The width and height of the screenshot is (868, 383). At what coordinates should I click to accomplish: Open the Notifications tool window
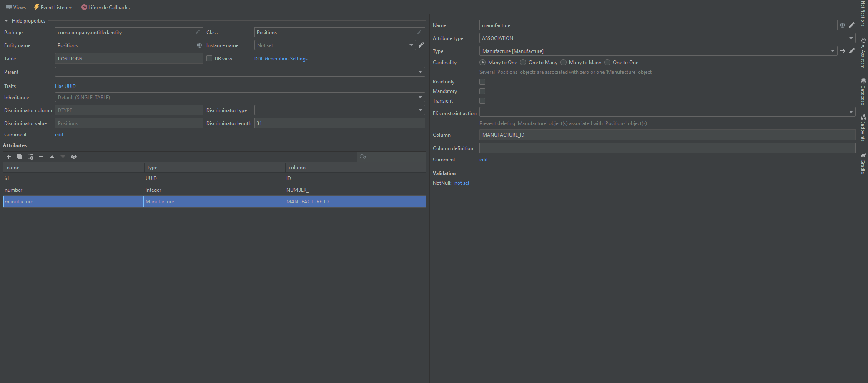tap(863, 14)
